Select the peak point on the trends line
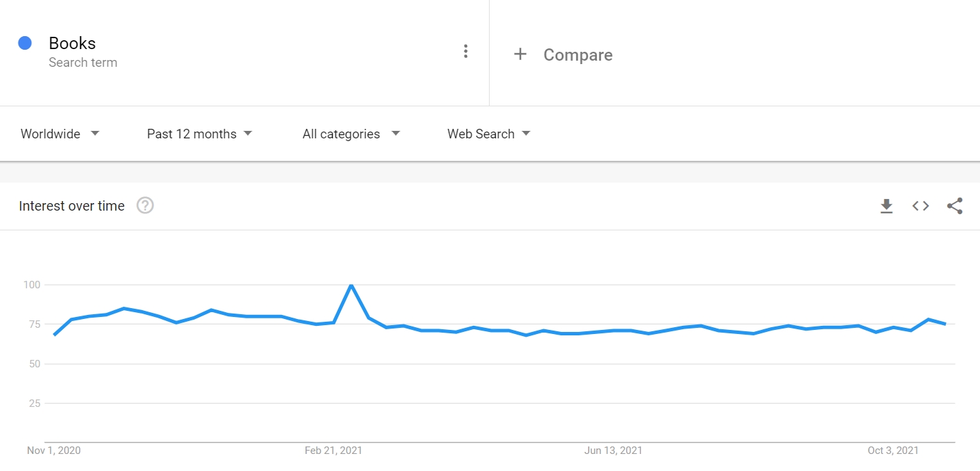The width and height of the screenshot is (980, 471). tap(351, 286)
